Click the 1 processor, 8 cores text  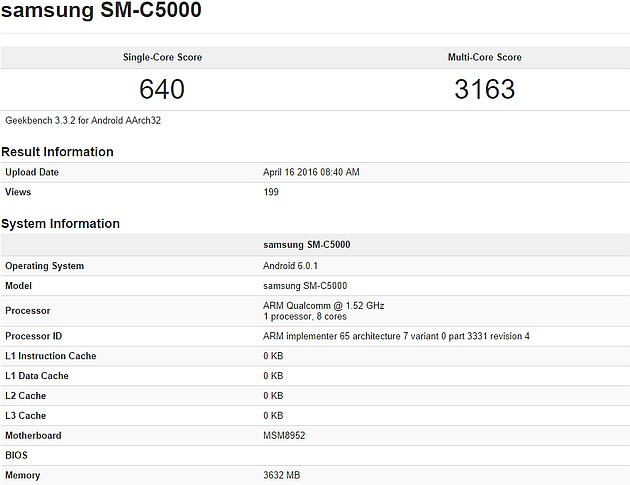coord(305,316)
